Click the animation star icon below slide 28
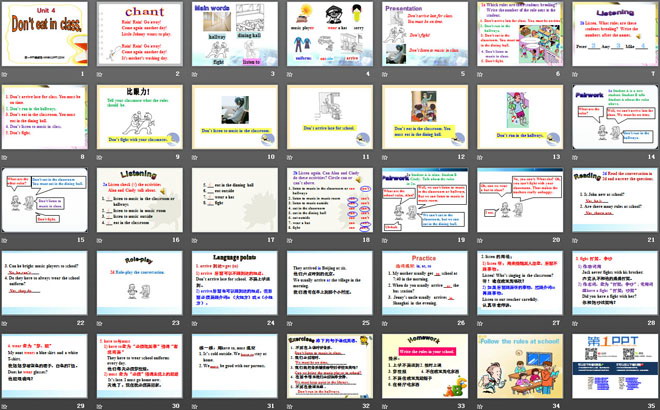660x410 pixels. point(575,323)
